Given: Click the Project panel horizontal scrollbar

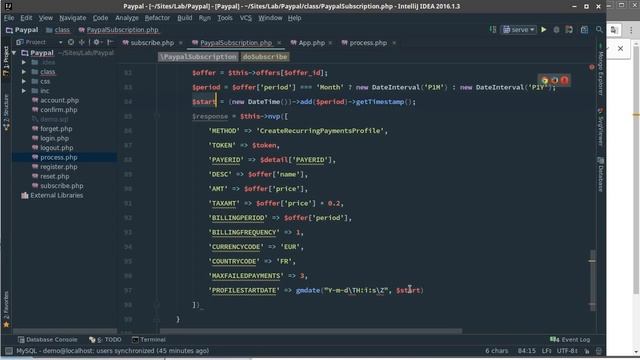Looking at the screenshot, I should pyautogui.click(x=65, y=331).
